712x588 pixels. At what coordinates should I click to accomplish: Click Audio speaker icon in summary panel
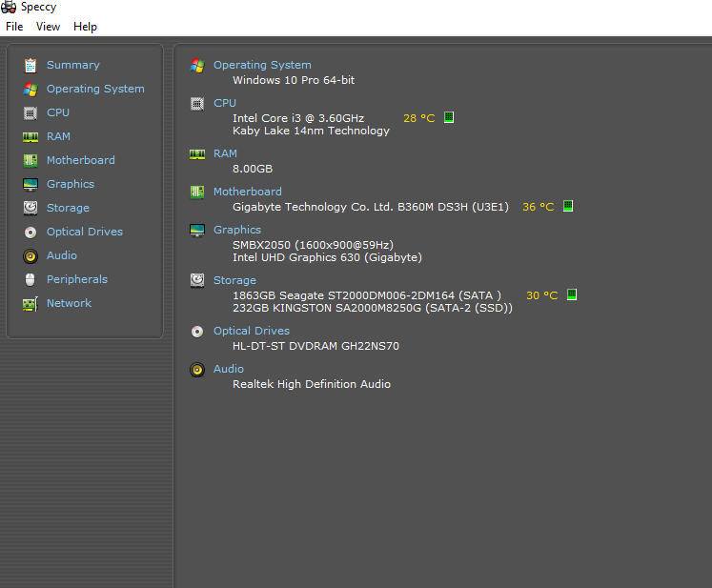tap(197, 370)
